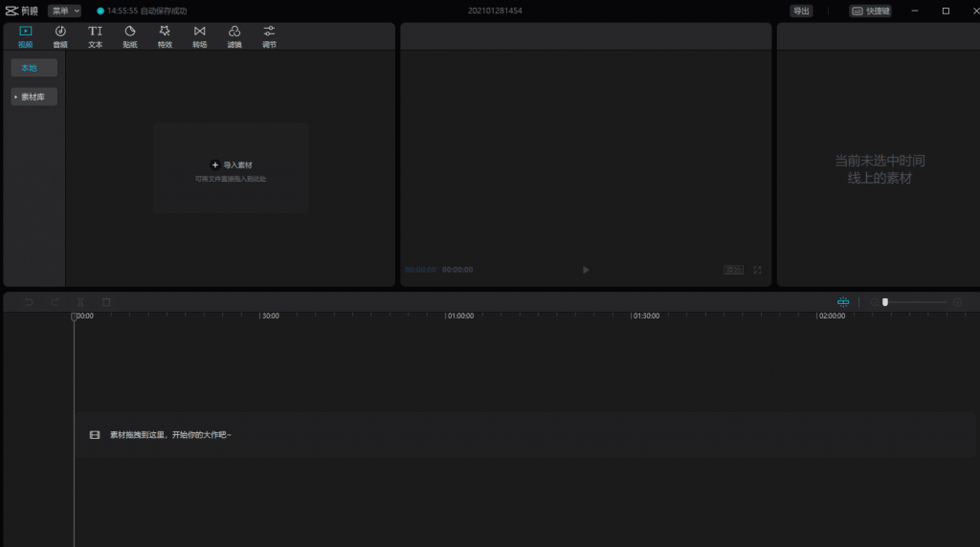Expand the 素材库 tree item
Screen dimensions: 980x547
[33, 97]
